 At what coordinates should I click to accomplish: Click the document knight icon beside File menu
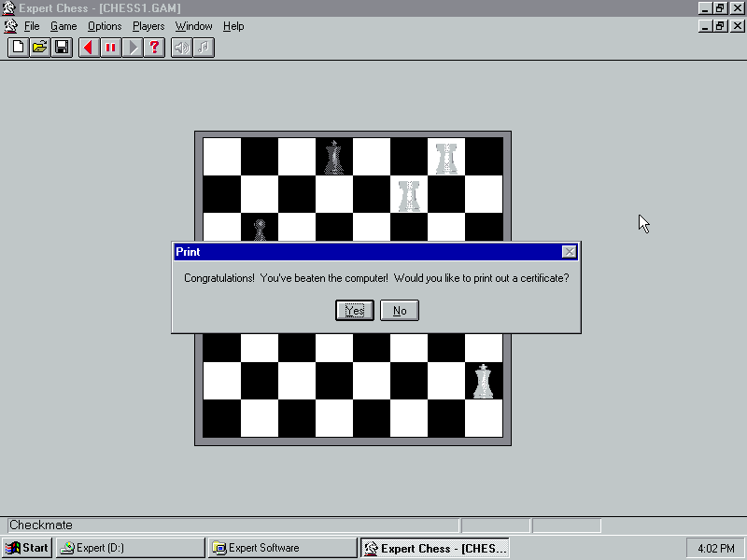[x=10, y=26]
